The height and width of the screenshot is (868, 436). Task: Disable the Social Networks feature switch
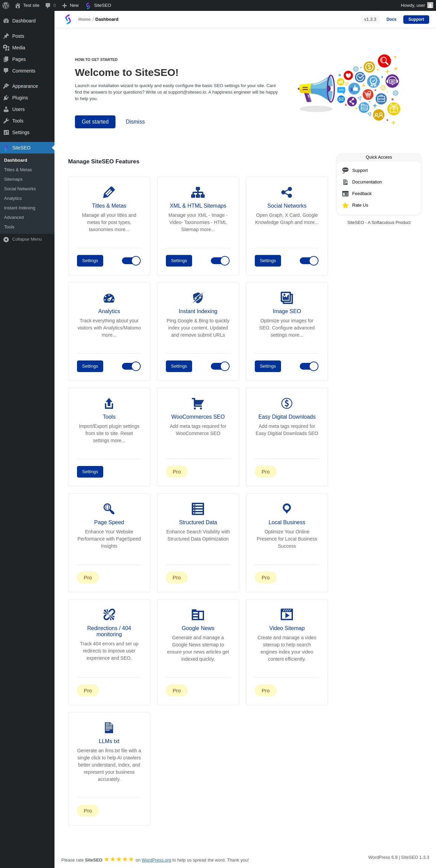click(309, 261)
